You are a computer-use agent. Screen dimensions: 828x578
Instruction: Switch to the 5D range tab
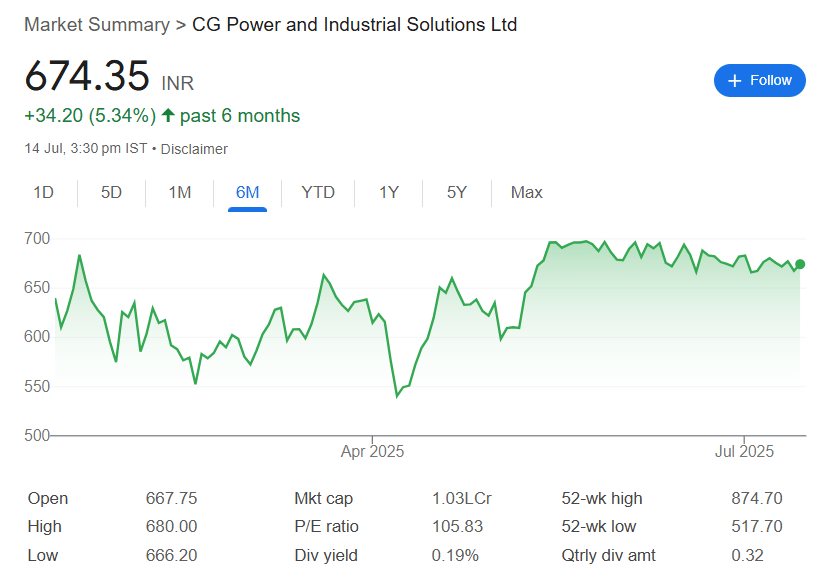pyautogui.click(x=111, y=192)
